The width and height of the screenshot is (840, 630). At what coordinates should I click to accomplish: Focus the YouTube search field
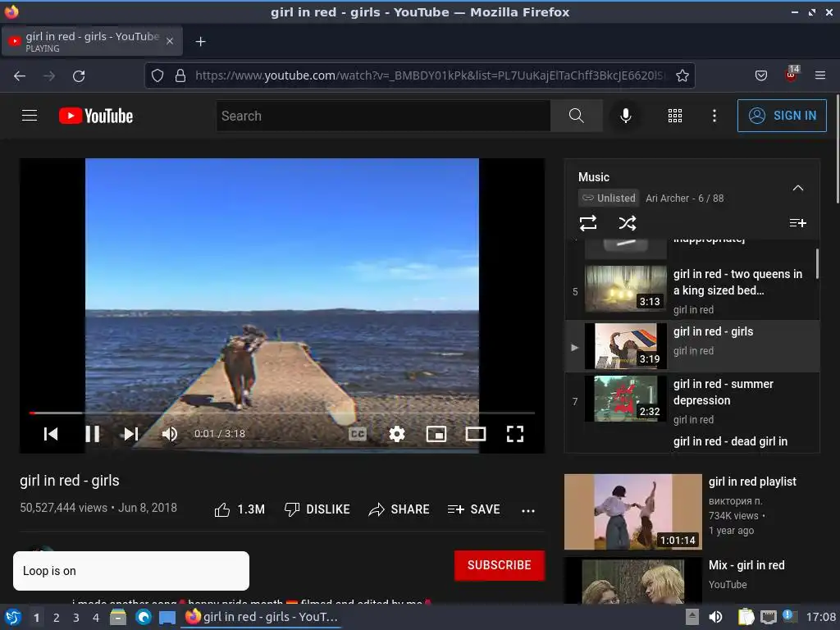[384, 116]
